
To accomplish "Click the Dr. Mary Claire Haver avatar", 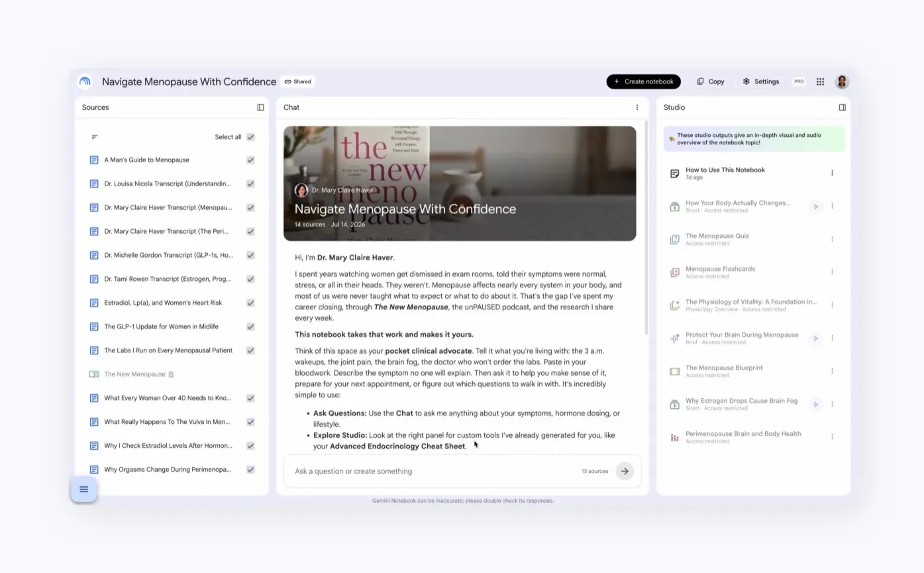I will click(301, 190).
